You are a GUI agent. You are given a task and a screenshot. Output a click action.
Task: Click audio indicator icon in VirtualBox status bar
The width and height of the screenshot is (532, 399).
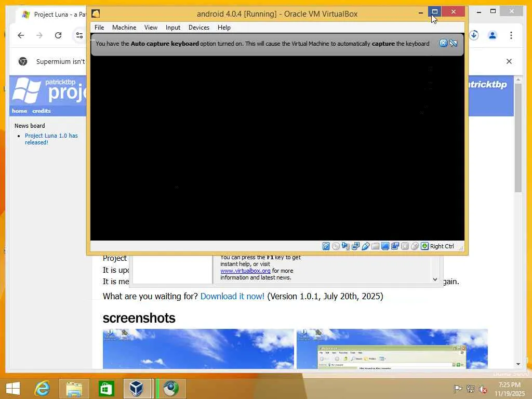[x=345, y=246]
